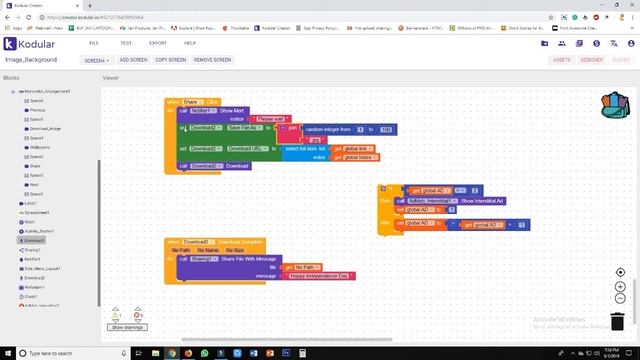Open WhatsApp from the taskbar
The height and width of the screenshot is (360, 640).
click(204, 353)
